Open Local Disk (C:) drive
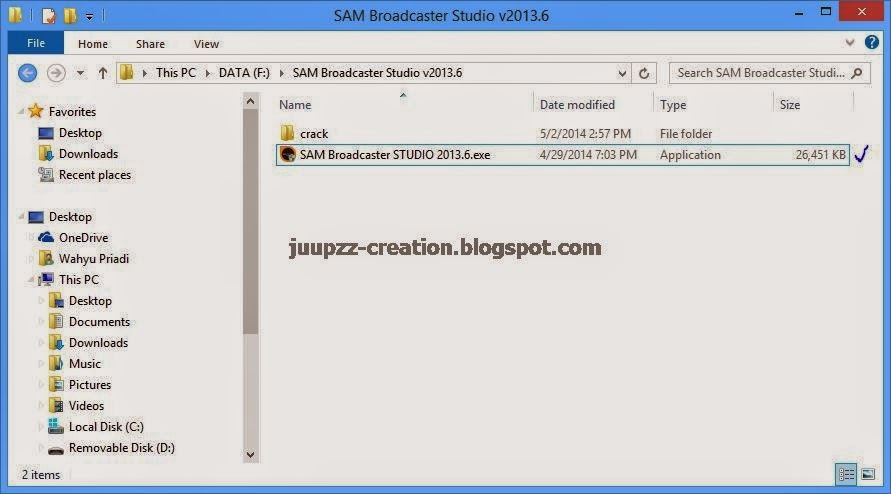Screen dimensions: 891x494 (x=106, y=427)
